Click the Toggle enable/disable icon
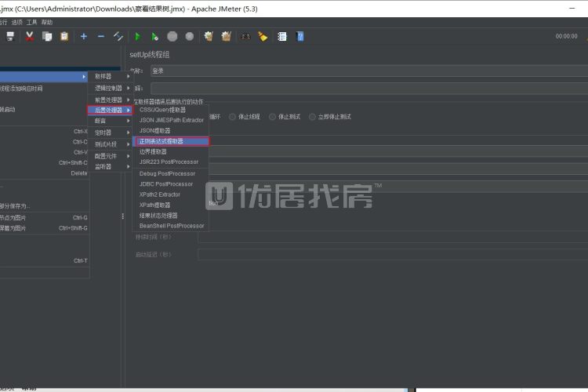This screenshot has height=392, width=588. [118, 36]
